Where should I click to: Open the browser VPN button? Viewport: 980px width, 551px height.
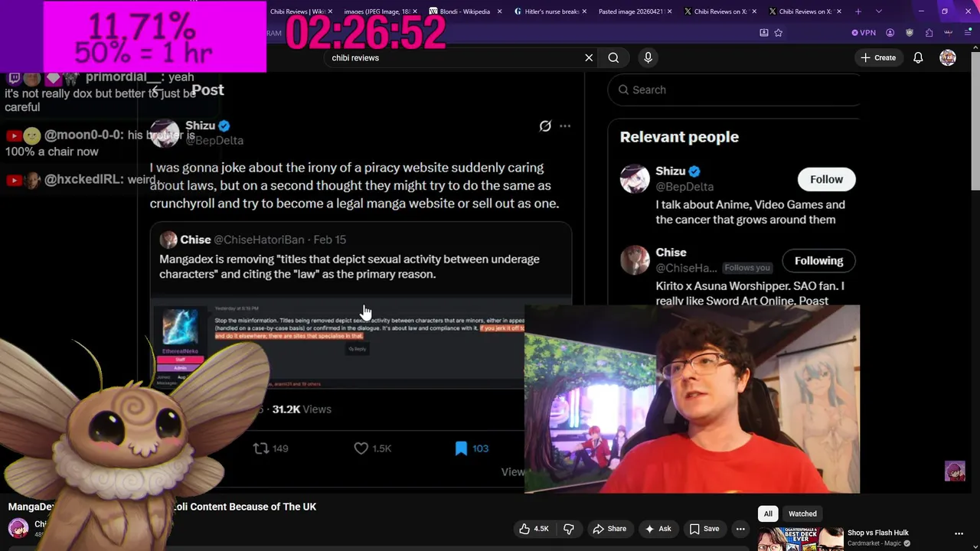coord(864,33)
